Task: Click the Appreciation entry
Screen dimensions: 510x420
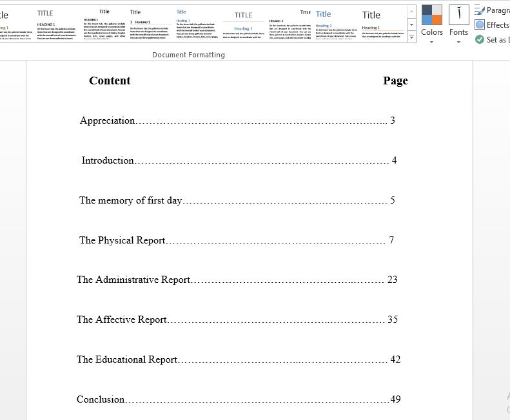Action: click(x=107, y=120)
